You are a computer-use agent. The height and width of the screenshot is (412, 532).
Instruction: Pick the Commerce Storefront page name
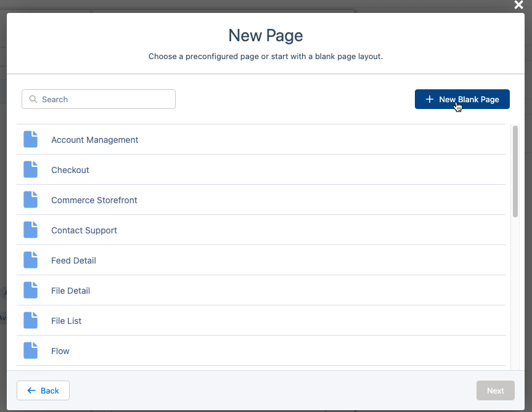click(x=94, y=200)
